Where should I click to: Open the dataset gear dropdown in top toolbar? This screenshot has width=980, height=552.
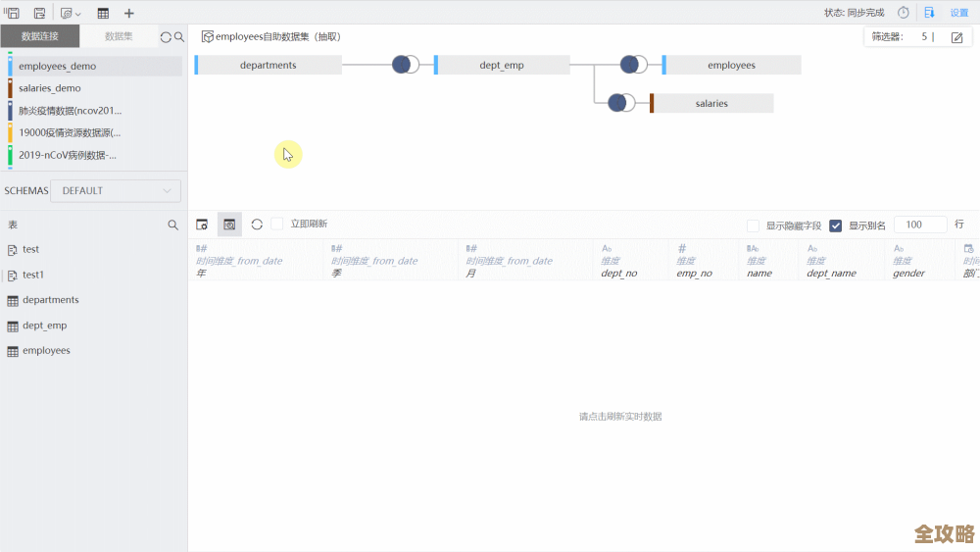tap(71, 13)
